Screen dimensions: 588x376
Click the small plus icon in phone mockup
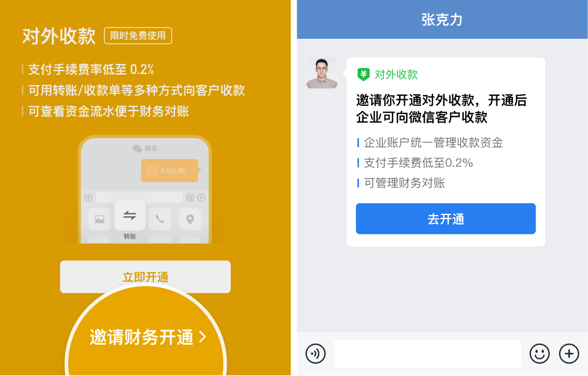tap(201, 197)
